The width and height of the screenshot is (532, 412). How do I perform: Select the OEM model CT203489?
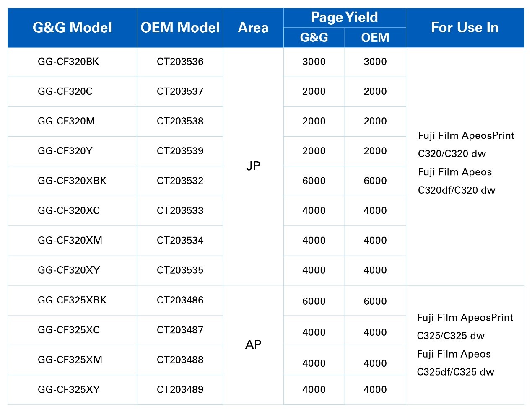(180, 389)
